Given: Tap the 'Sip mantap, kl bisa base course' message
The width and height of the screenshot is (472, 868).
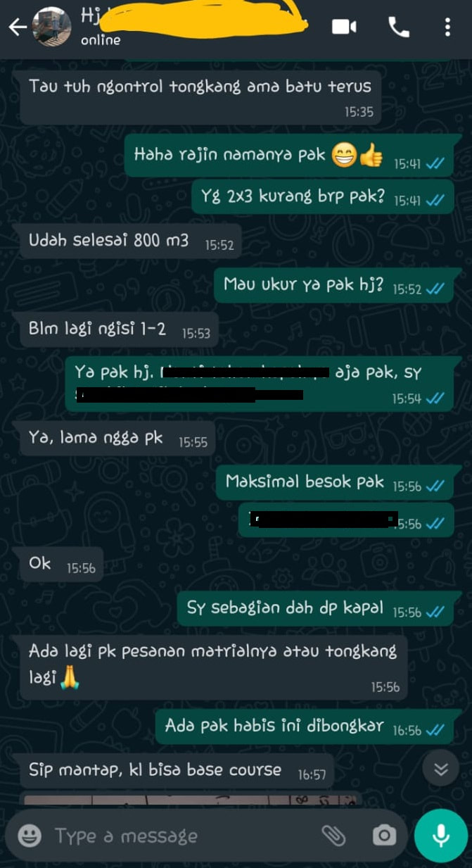Looking at the screenshot, I should coord(177,771).
